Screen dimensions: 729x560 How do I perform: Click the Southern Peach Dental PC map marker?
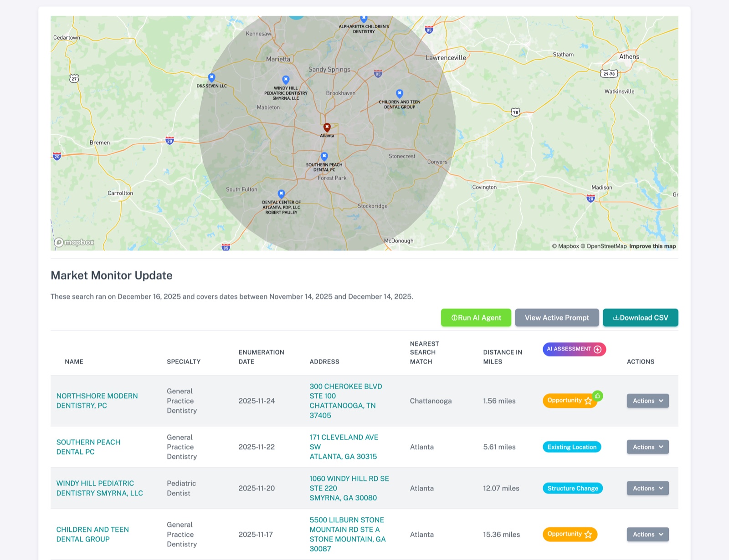click(324, 156)
